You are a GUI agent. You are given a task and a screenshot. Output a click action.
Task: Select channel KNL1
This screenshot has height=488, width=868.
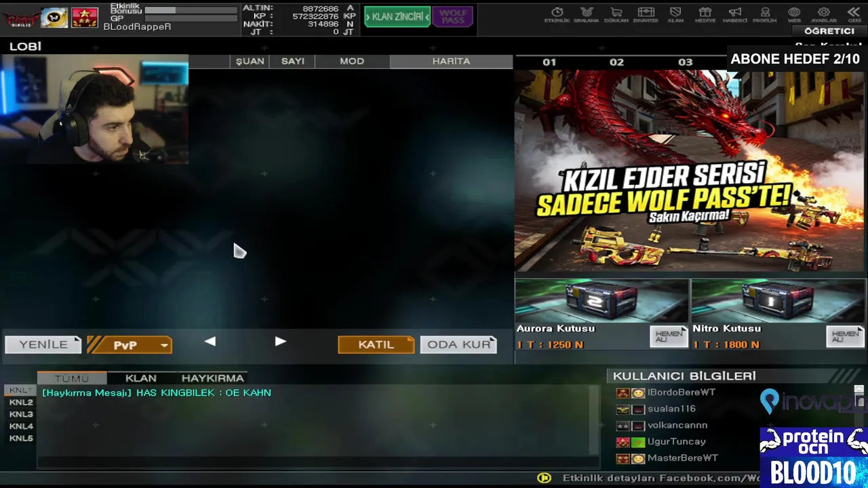click(20, 390)
